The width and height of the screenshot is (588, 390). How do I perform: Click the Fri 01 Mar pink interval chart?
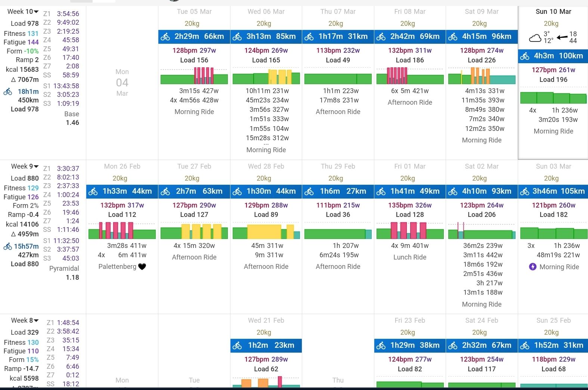(x=410, y=231)
